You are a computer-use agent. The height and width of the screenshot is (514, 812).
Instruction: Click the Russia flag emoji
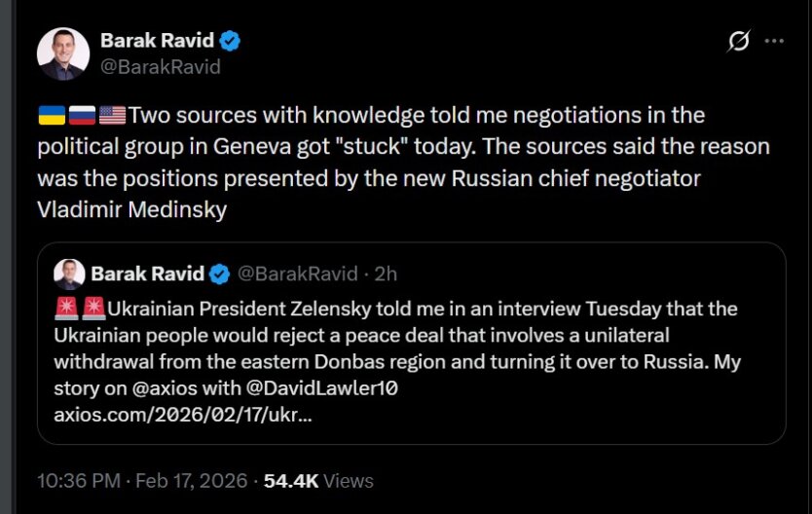click(x=82, y=116)
